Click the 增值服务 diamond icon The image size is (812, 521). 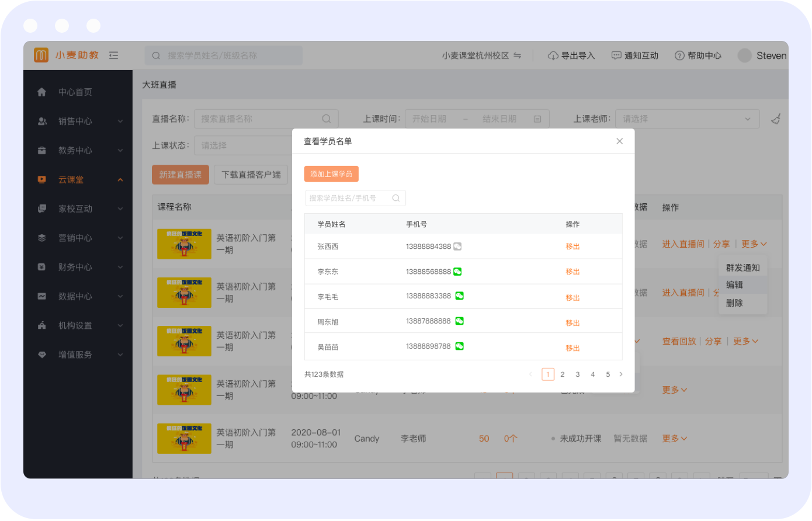tap(42, 355)
